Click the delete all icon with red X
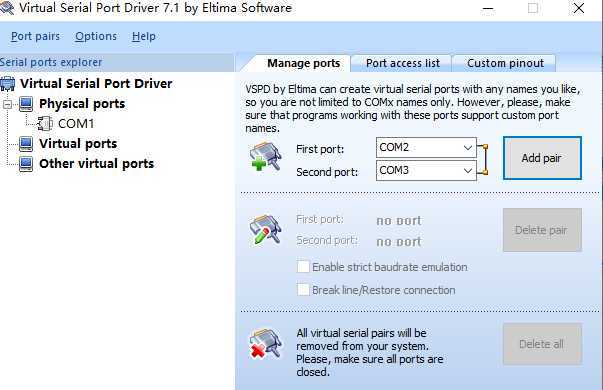The width and height of the screenshot is (603, 390). tap(265, 343)
